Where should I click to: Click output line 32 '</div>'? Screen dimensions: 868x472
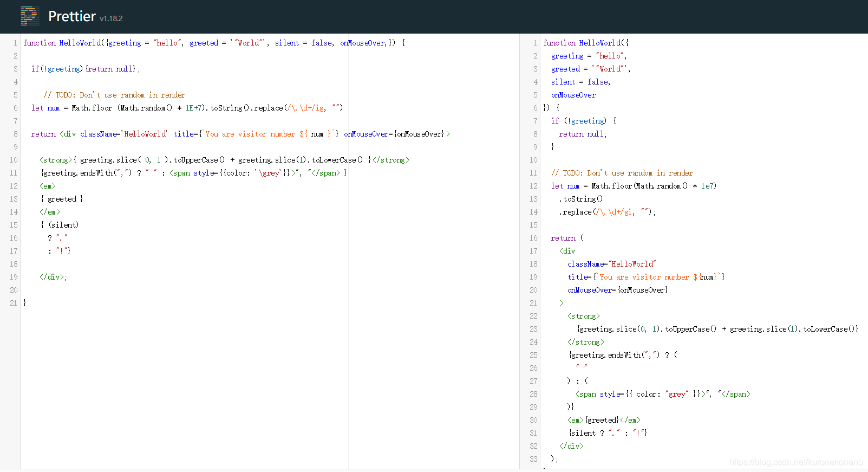tap(572, 446)
